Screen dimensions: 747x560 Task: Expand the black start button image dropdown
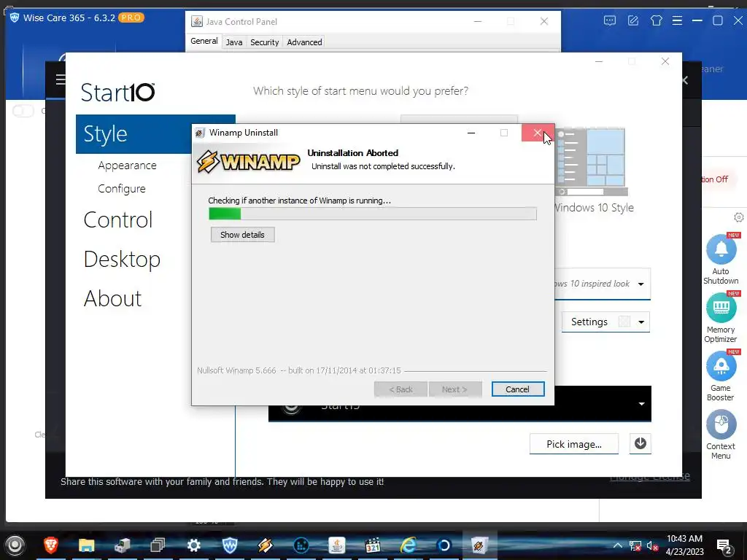(641, 404)
